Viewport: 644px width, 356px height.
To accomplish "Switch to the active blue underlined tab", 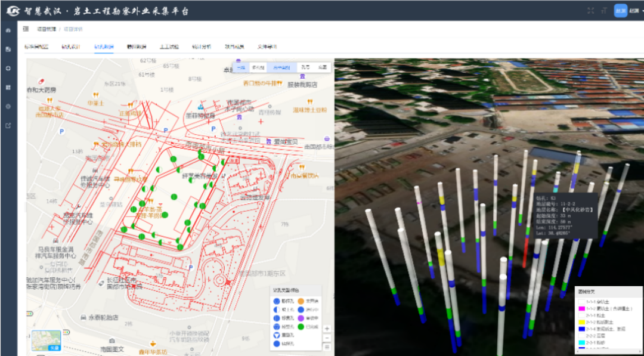I will click(x=104, y=47).
